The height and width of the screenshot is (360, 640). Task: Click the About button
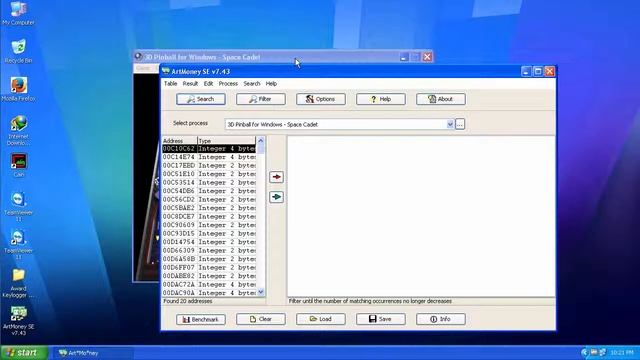(x=441, y=99)
